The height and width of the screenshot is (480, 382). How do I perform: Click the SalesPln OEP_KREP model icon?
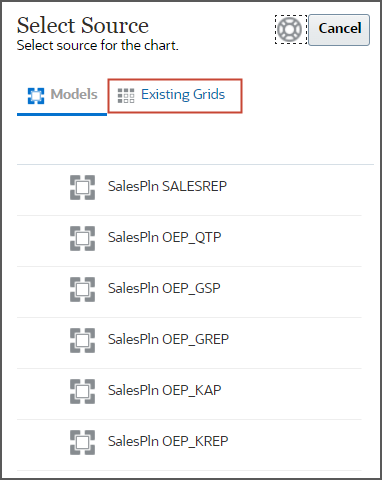coord(82,442)
